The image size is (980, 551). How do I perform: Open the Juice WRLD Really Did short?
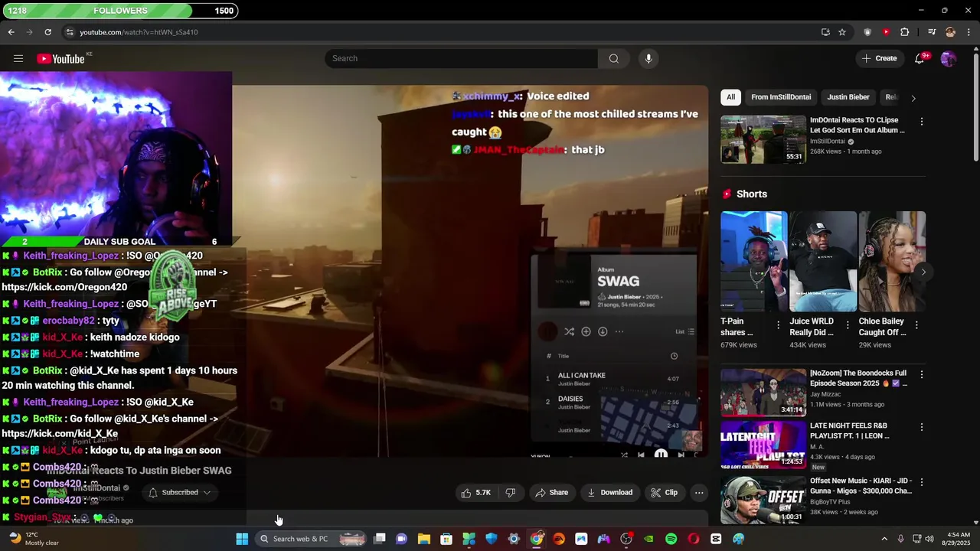point(823,261)
